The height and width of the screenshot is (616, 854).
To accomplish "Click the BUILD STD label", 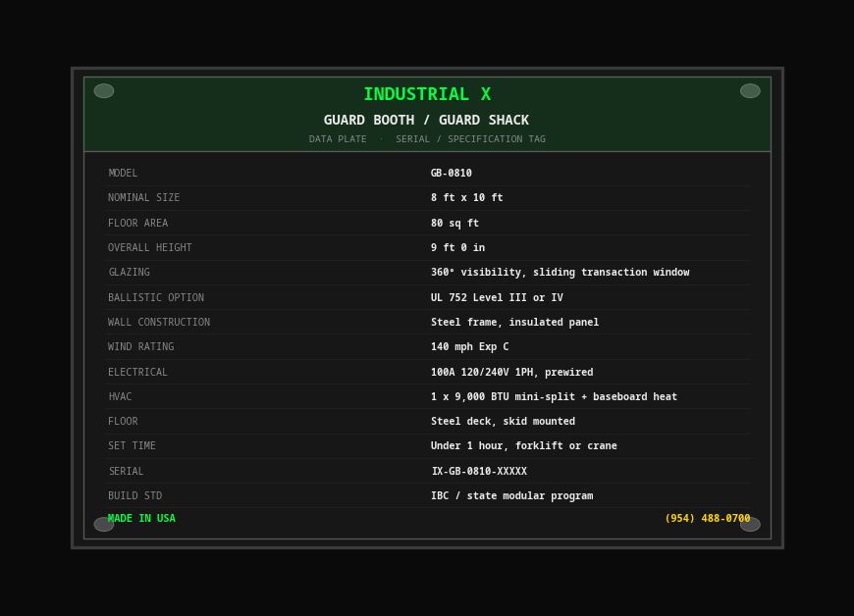I will click(135, 495).
